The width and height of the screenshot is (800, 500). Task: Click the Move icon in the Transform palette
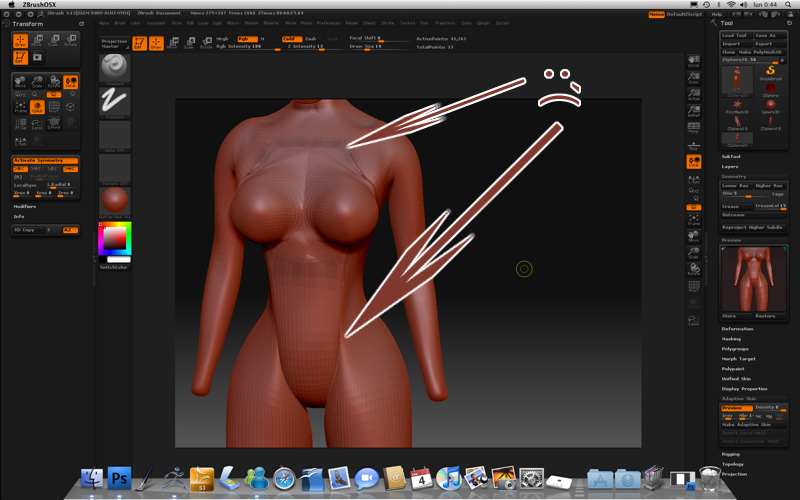point(37,41)
